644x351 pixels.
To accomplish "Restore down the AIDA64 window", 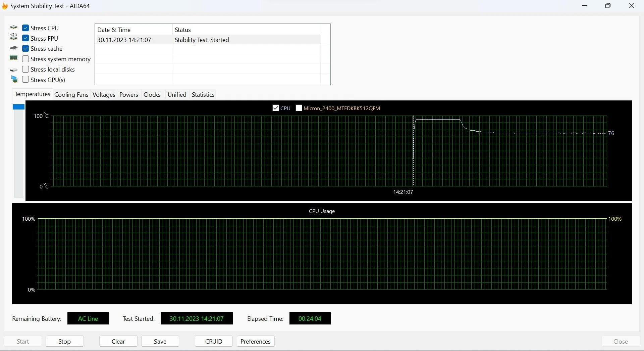I will 608,6.
